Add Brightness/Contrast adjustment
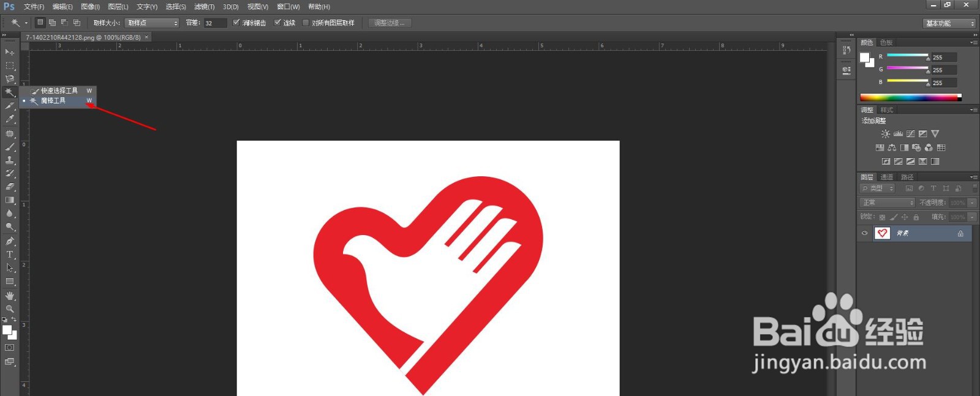The height and width of the screenshot is (396, 980). [x=886, y=133]
